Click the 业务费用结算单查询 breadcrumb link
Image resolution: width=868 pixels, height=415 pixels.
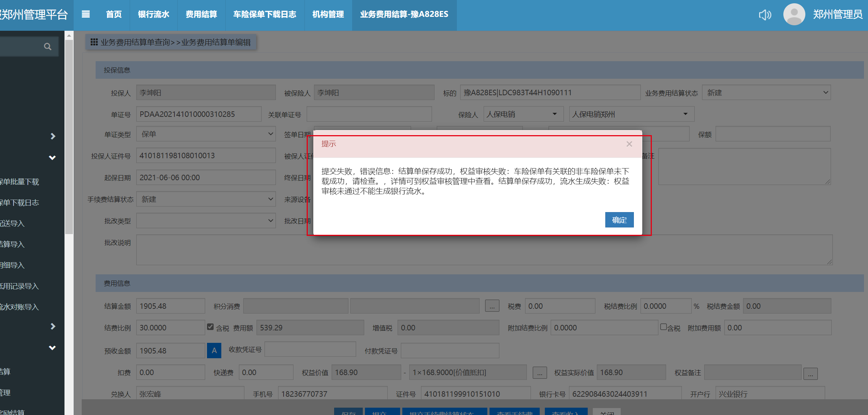[x=135, y=42]
